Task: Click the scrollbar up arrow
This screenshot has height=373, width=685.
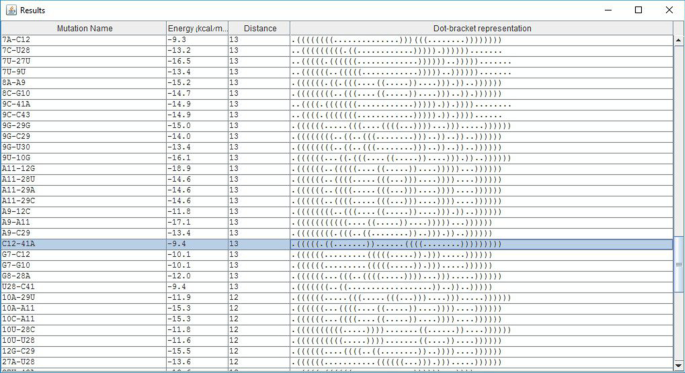Action: [x=678, y=40]
